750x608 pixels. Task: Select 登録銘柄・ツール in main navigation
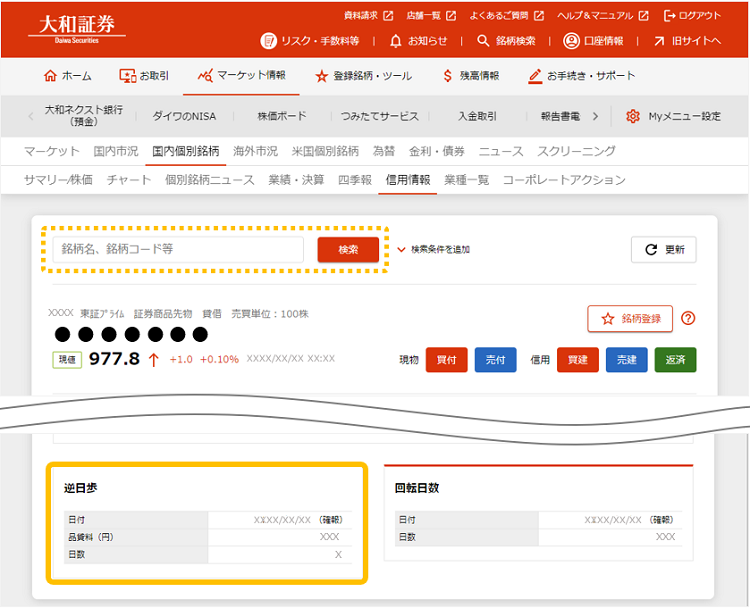coord(363,76)
